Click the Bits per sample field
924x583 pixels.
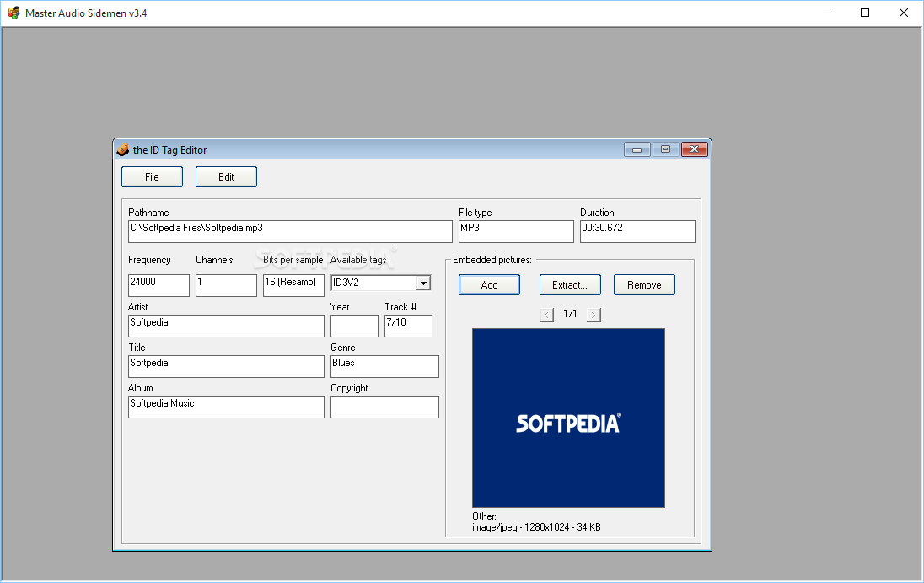293,285
